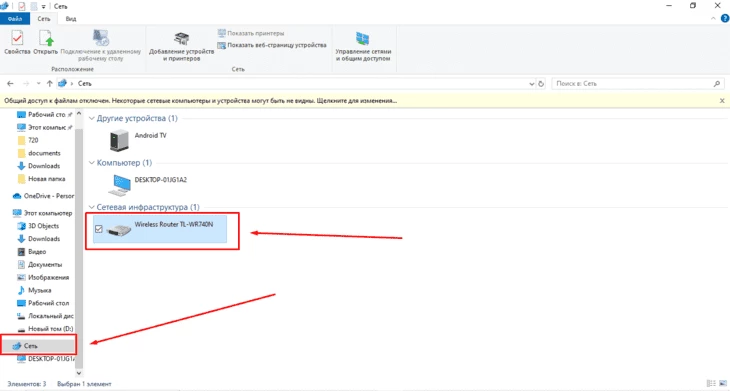Select Этот компьютер tree node
Screen dimensions: 730x391
click(x=42, y=213)
